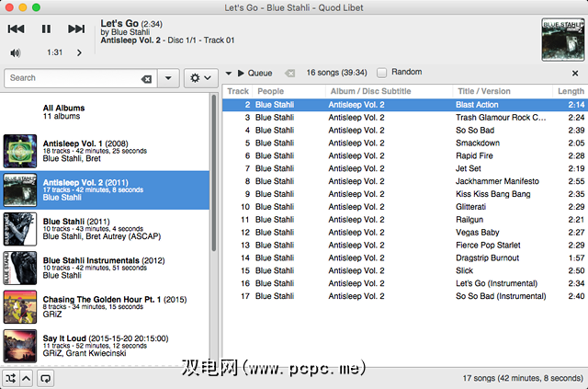
Task: Toggle repeat mode button
Action: (x=45, y=378)
